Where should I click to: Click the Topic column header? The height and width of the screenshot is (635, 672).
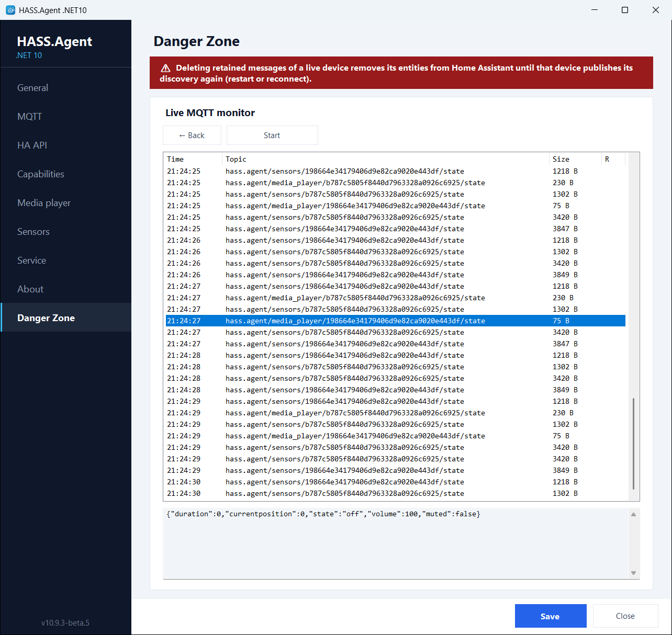point(386,159)
